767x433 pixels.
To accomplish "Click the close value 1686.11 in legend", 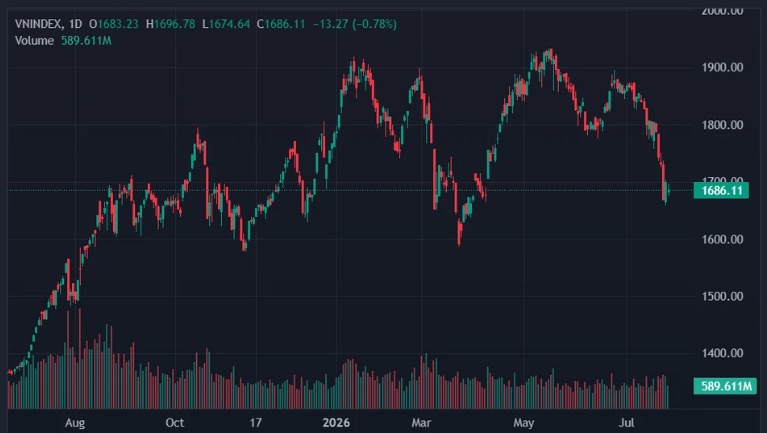I will [x=285, y=24].
